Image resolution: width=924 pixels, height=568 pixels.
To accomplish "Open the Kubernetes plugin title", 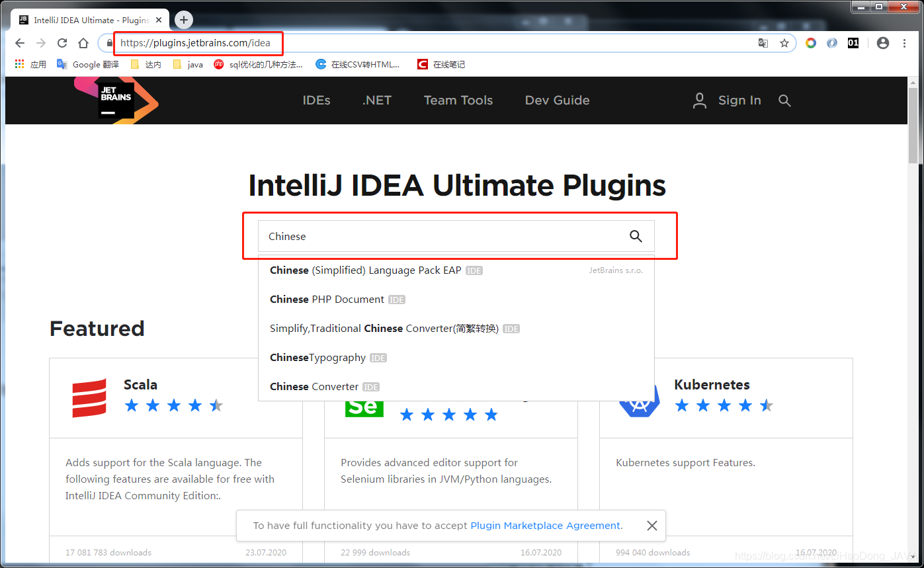I will pos(712,385).
